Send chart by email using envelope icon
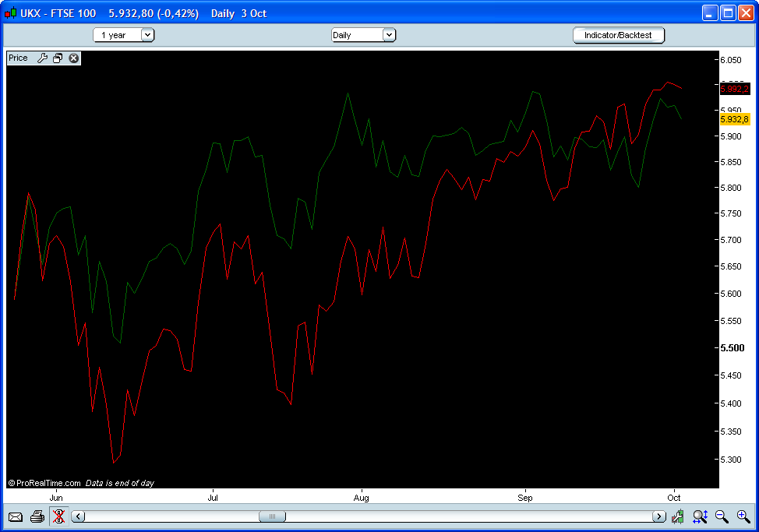Viewport: 759px width, 532px height. point(17,516)
